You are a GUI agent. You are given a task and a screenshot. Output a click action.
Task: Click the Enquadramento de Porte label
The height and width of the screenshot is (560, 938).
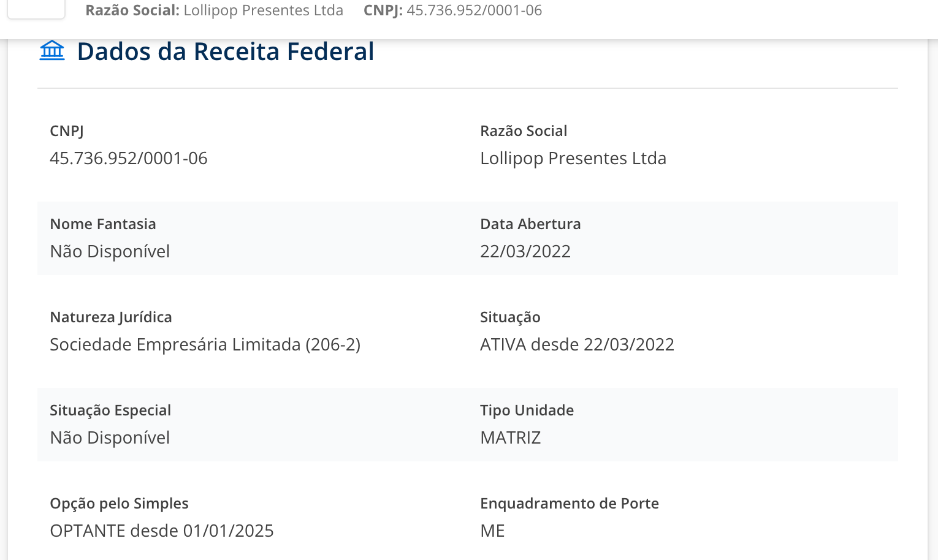pyautogui.click(x=569, y=503)
